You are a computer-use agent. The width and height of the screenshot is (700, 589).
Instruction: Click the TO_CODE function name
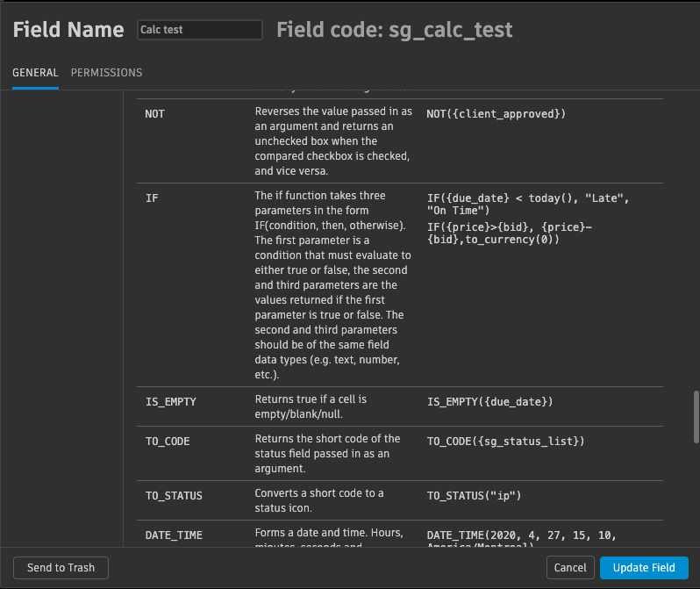168,442
